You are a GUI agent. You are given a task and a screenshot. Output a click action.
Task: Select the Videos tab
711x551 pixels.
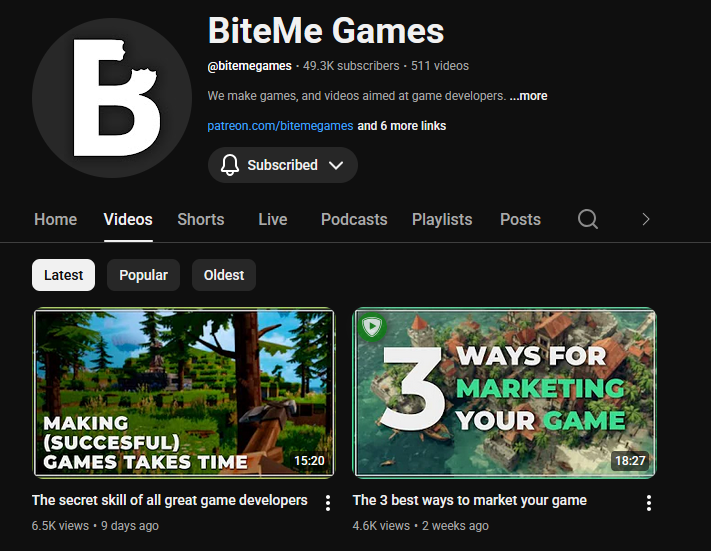tap(128, 219)
